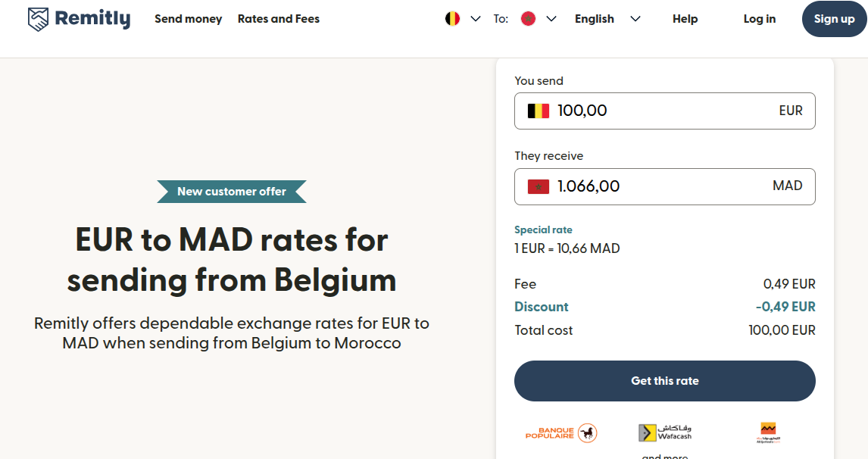Click the Belgium flag in header

(453, 19)
